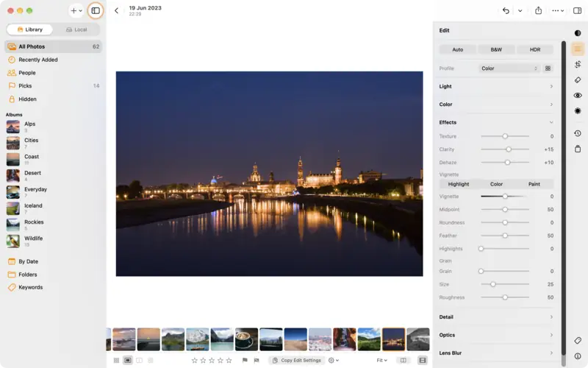Select the Crop tool

click(x=578, y=64)
